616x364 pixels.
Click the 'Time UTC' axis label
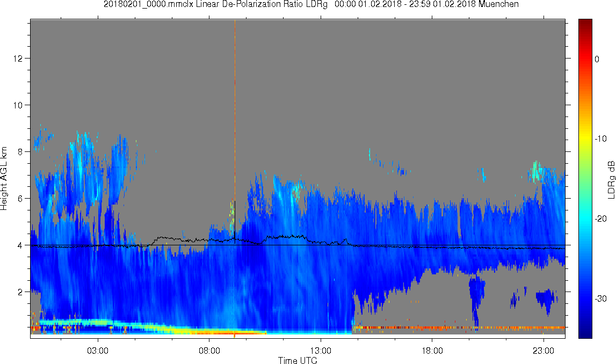point(298,360)
